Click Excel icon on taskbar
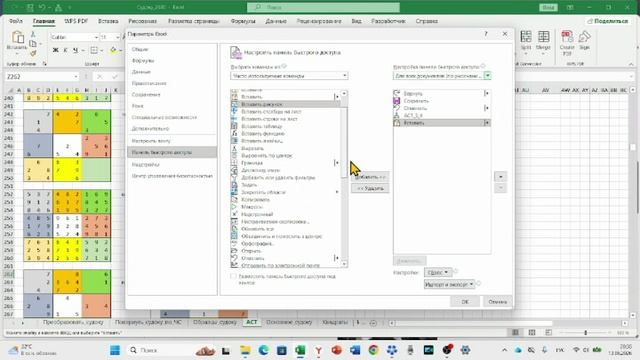Screen dimensions: 640x360 (x=300, y=350)
